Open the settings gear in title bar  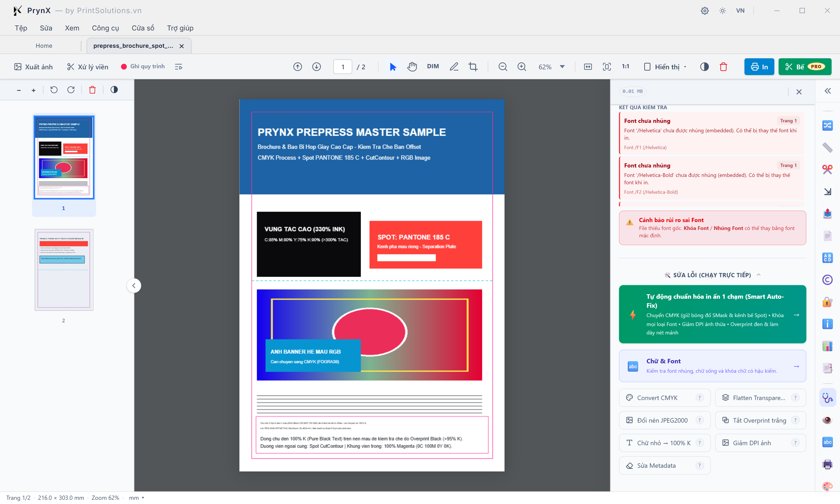pos(705,10)
